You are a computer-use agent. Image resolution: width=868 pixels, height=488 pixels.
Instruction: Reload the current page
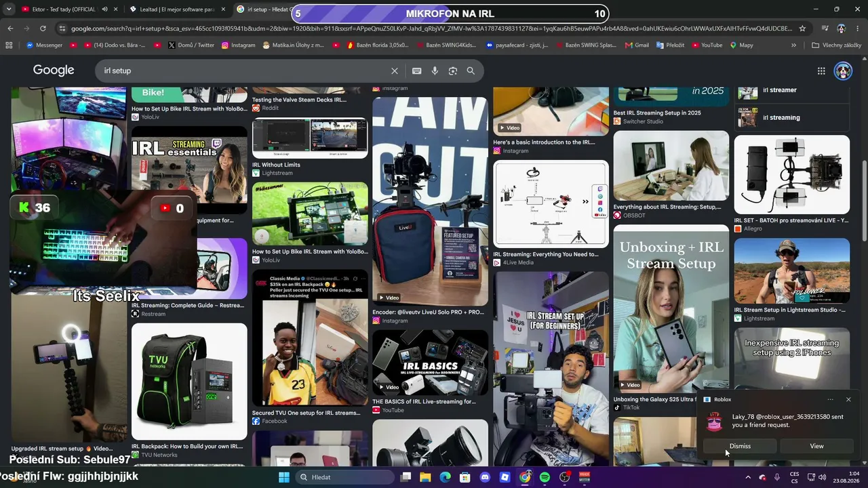pos(43,28)
